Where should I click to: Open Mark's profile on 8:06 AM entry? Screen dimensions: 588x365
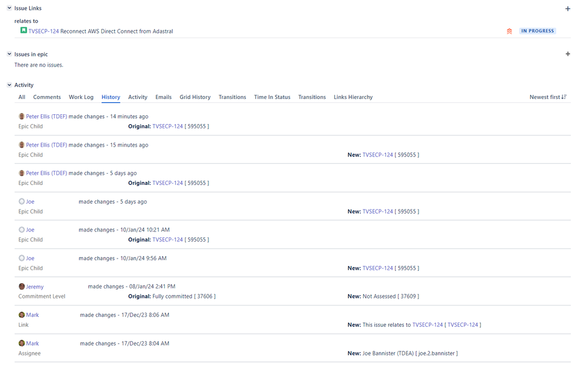pyautogui.click(x=32, y=315)
